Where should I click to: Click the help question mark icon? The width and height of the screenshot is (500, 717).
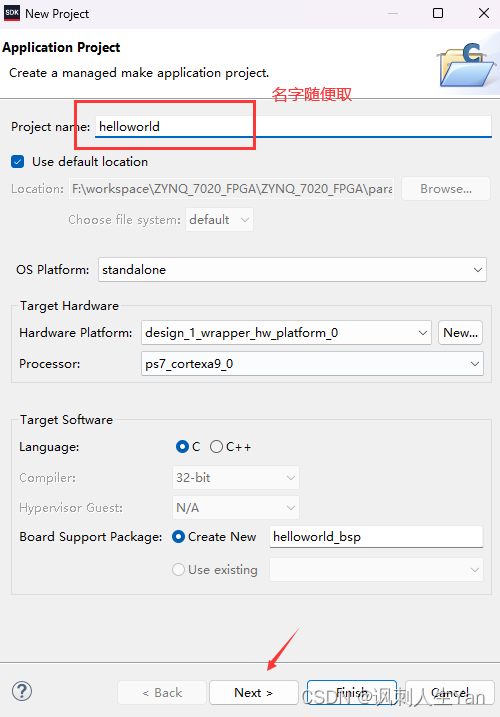pyautogui.click(x=22, y=691)
